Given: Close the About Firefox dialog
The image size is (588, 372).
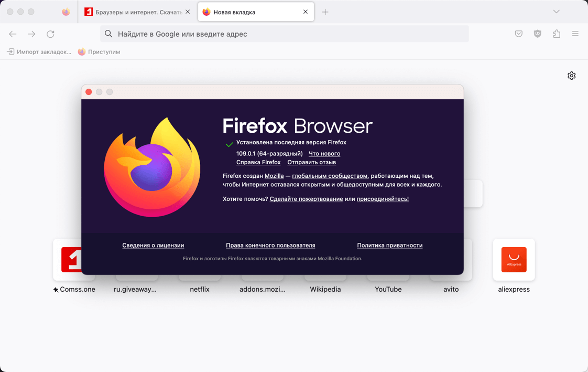Looking at the screenshot, I should tap(89, 92).
